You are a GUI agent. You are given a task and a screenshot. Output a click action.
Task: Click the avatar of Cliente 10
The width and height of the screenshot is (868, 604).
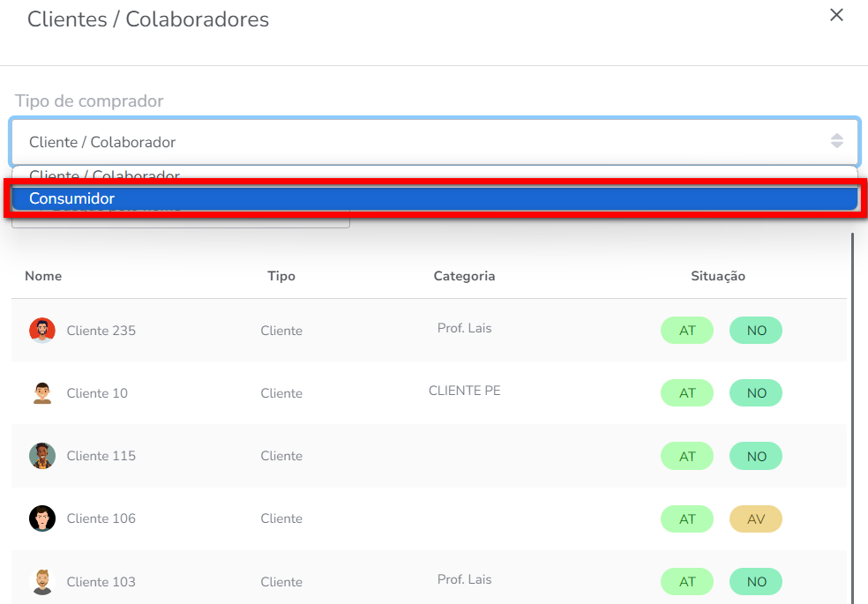click(x=42, y=393)
